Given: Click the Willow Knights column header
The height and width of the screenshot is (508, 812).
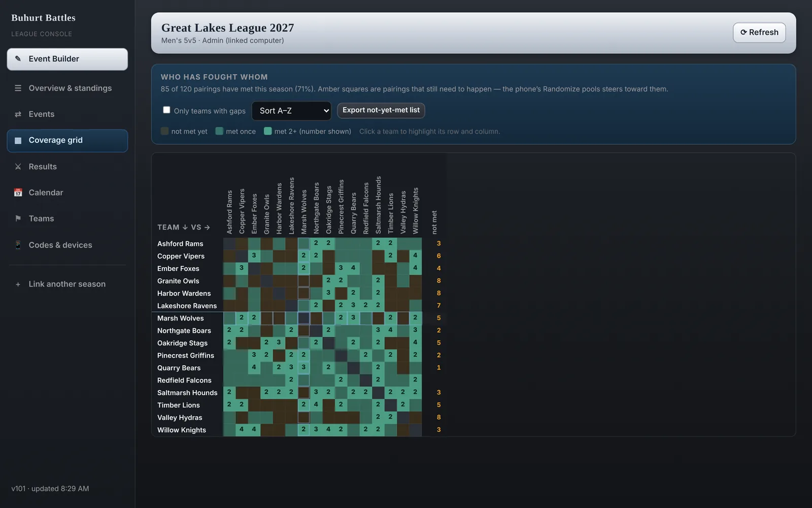Looking at the screenshot, I should tap(416, 211).
